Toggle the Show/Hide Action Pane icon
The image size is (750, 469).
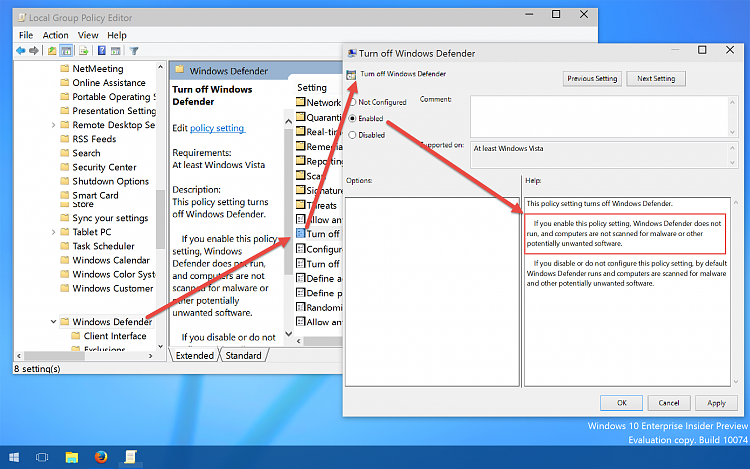115,51
